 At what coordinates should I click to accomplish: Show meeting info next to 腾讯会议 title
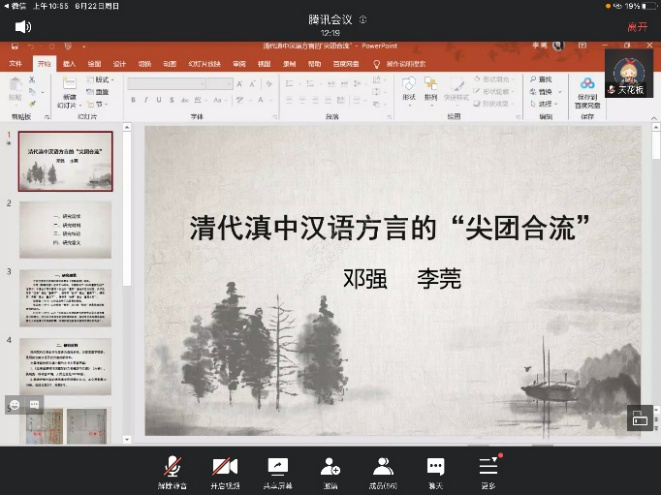(363, 19)
